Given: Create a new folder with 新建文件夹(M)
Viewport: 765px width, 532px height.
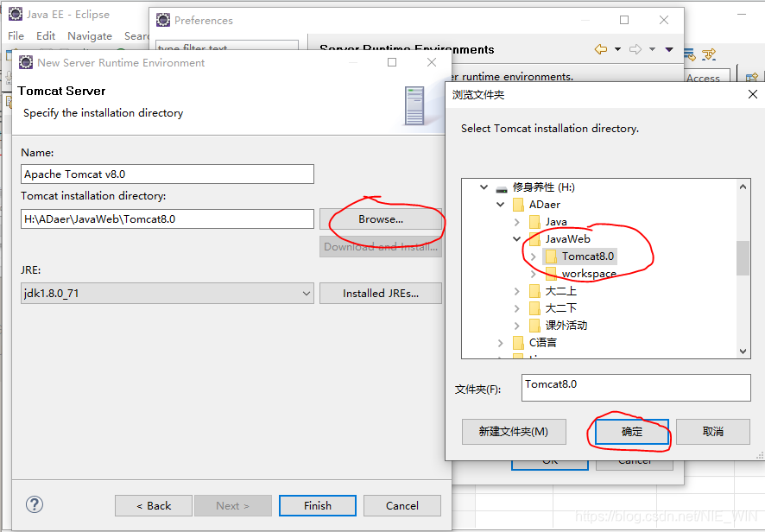Looking at the screenshot, I should [514, 432].
